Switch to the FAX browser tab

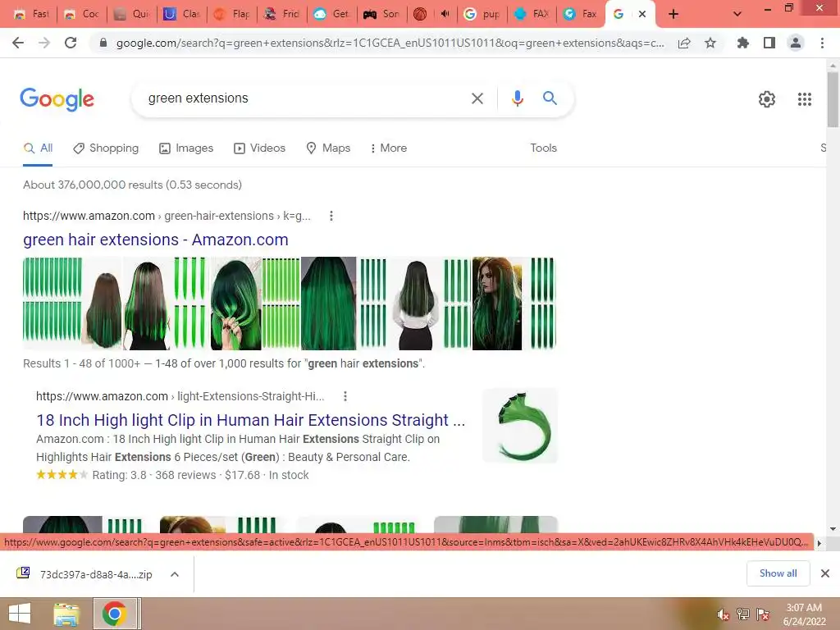(532, 14)
